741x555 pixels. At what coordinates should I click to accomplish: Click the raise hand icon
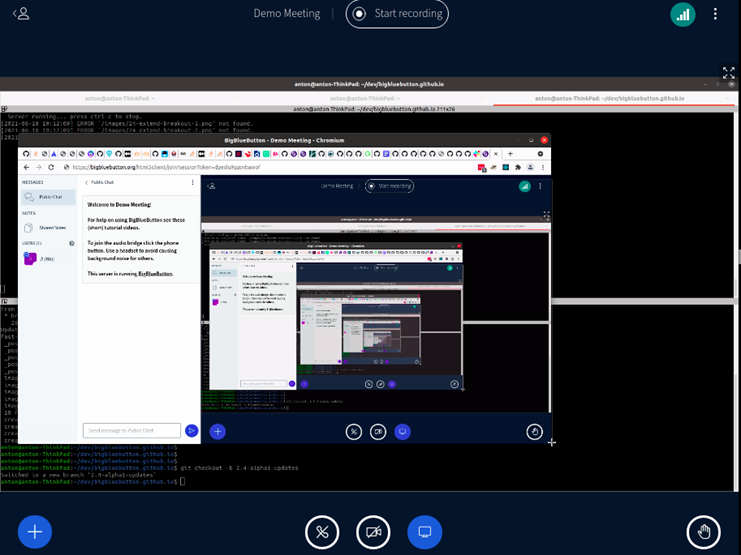(x=704, y=531)
